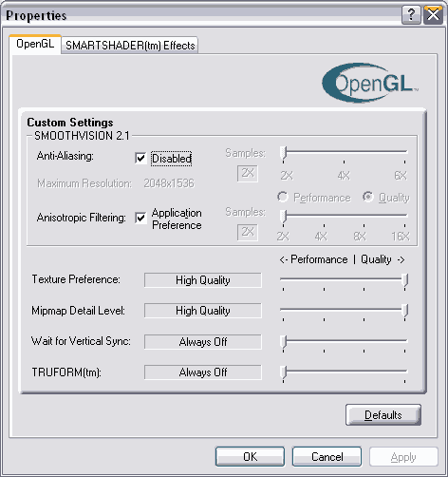This screenshot has height=477, width=448.
Task: Close the Properties dialog with X
Action: point(433,15)
